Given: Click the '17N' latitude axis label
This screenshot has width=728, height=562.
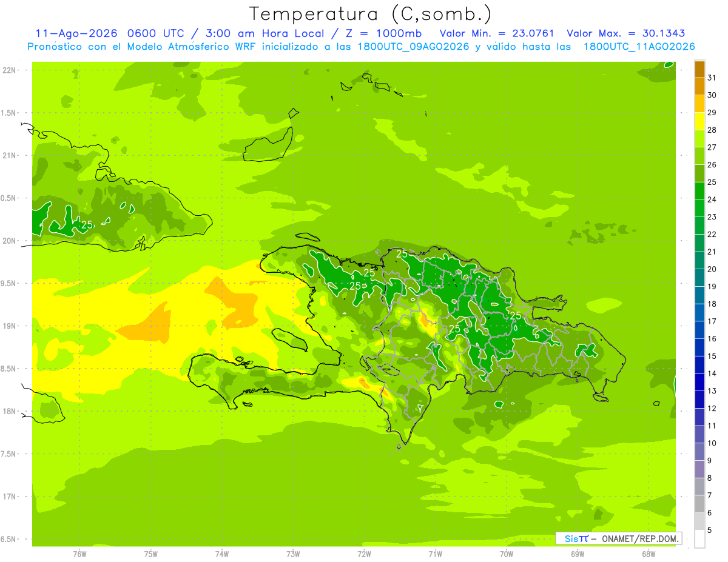Looking at the screenshot, I should point(8,497).
